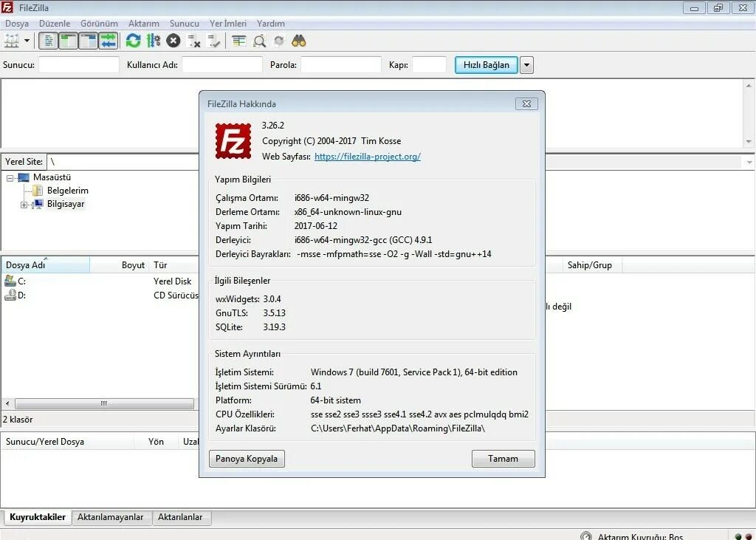Focus the Parola password field
This screenshot has width=756, height=540.
[x=341, y=65]
